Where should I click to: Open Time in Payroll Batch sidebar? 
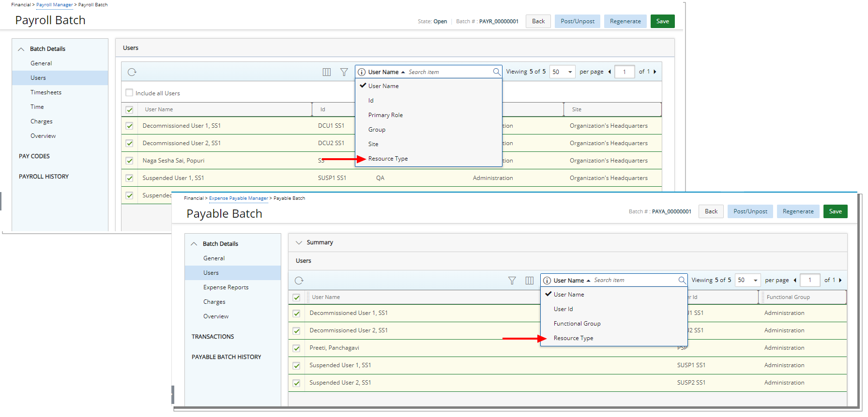(x=37, y=107)
